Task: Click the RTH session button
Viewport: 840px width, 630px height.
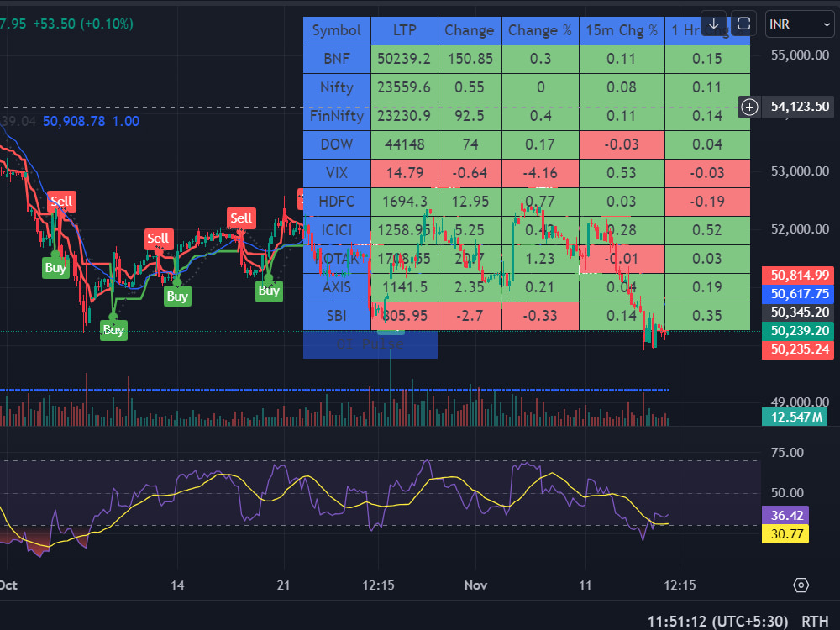Action: click(815, 622)
